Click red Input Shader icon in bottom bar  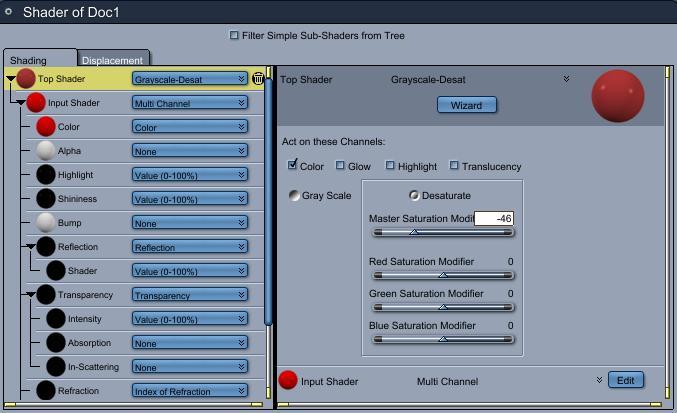tap(288, 380)
